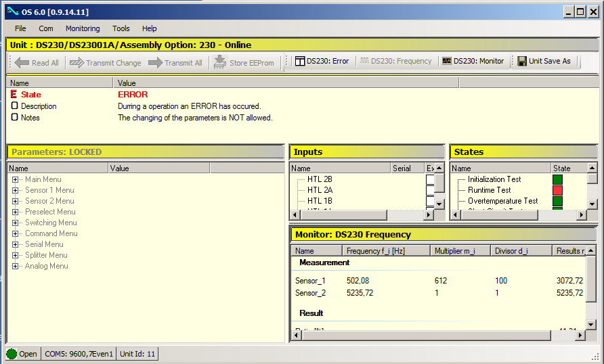Viewport: 604px width, 364px height.
Task: Expand the Main Menu tree node
Action: pos(16,179)
